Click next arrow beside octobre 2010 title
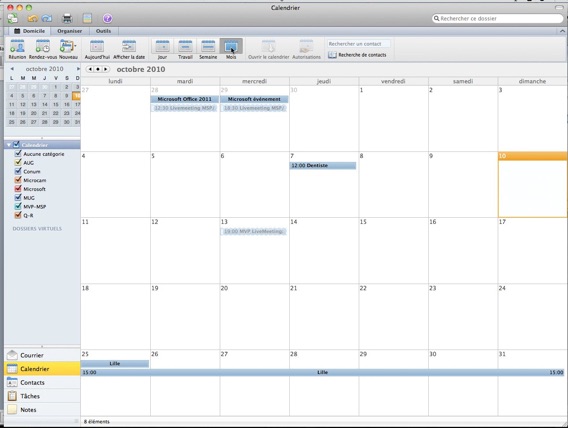This screenshot has width=568, height=428. click(105, 69)
